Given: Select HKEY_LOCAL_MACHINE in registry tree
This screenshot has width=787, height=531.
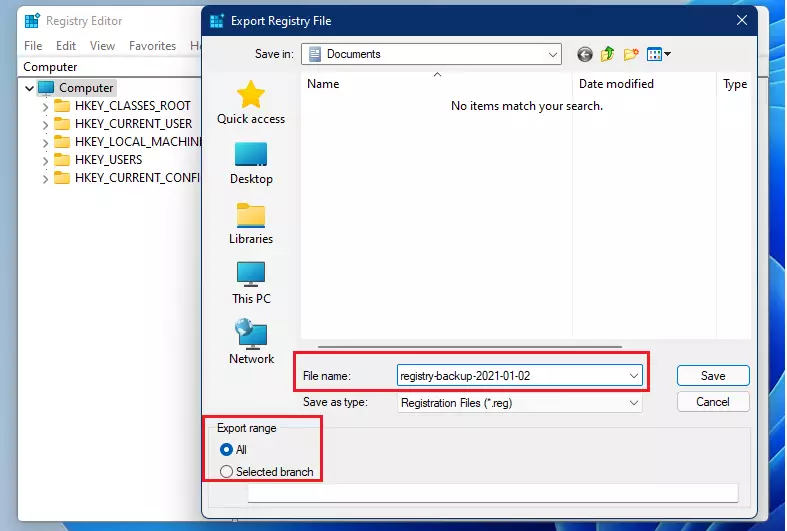Looking at the screenshot, I should click(138, 142).
